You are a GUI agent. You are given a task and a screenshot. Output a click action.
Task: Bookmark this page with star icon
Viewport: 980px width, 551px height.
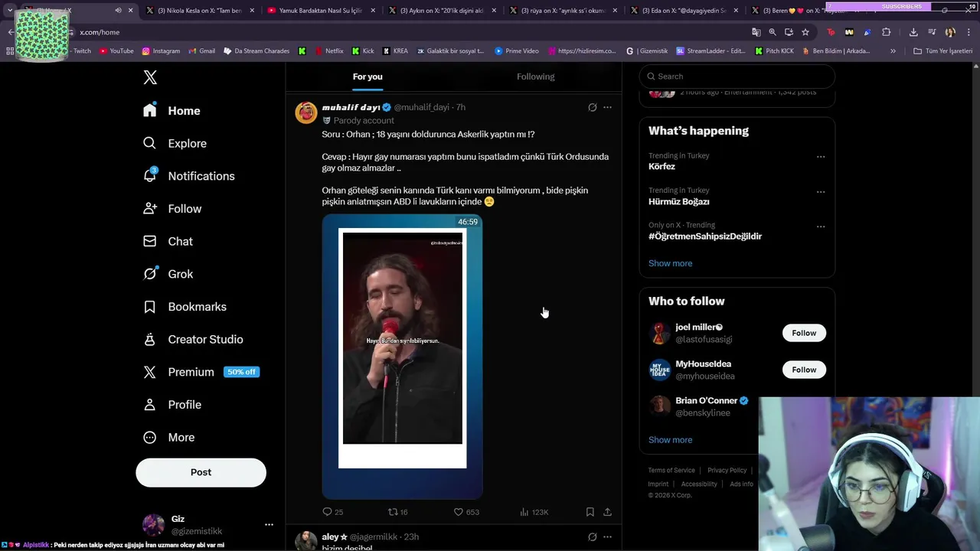[805, 32]
